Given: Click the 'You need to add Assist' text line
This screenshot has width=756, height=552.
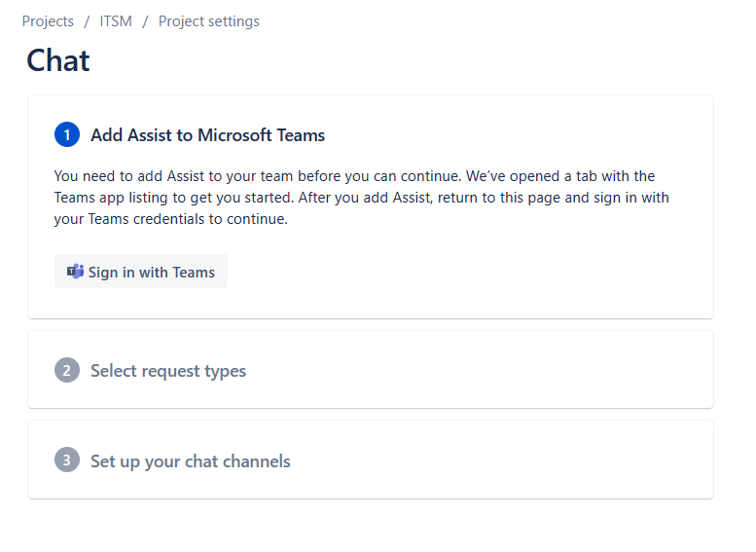Looking at the screenshot, I should pyautogui.click(x=354, y=176).
